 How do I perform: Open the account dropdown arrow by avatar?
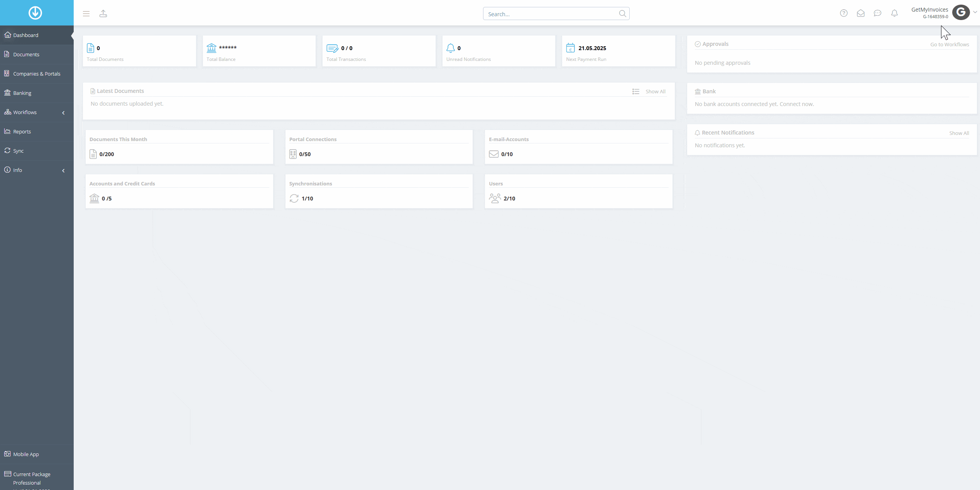pyautogui.click(x=975, y=12)
